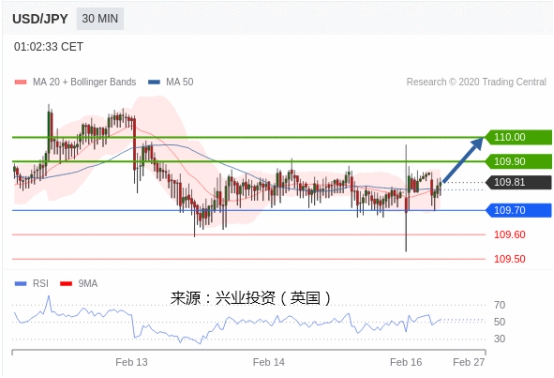554x378 pixels.
Task: Click the 来源：兴业投资（英国）source caption
Action: [x=251, y=298]
